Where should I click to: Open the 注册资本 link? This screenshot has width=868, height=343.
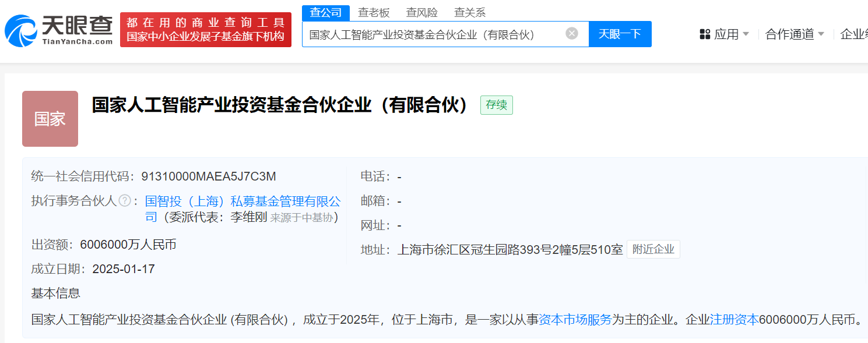tap(734, 319)
